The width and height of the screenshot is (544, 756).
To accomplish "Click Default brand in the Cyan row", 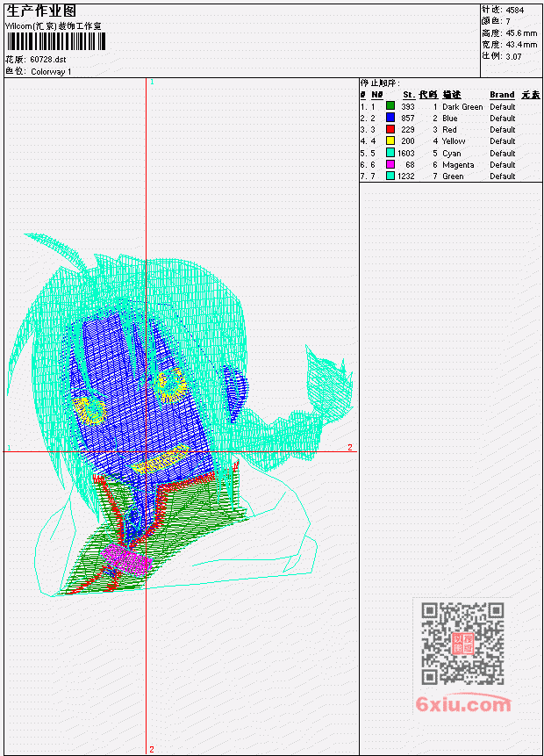I will click(x=503, y=154).
